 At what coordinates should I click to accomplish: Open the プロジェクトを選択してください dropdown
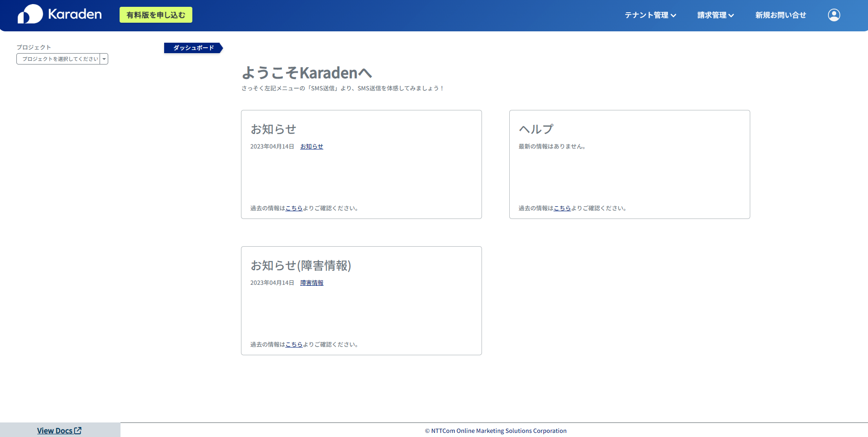62,59
